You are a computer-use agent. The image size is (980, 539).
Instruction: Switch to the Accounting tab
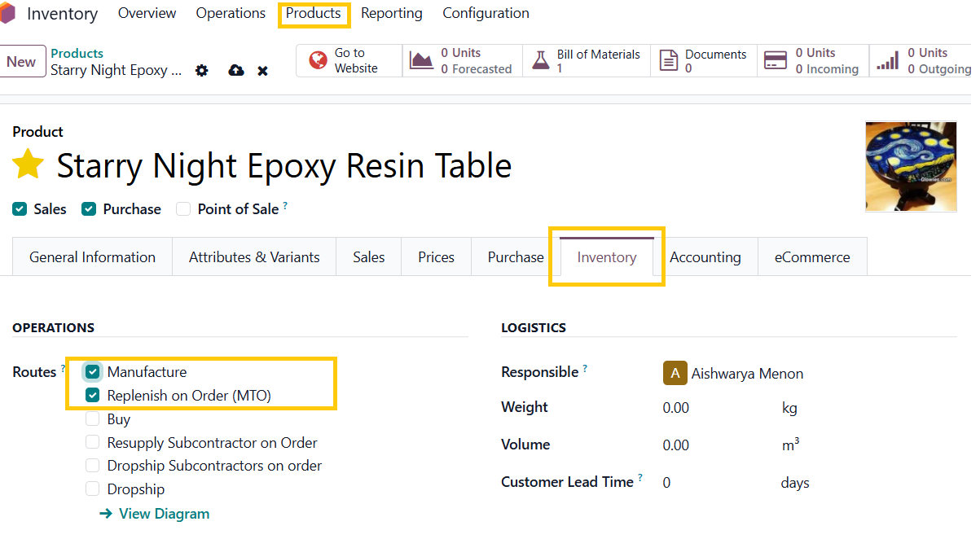tap(705, 257)
